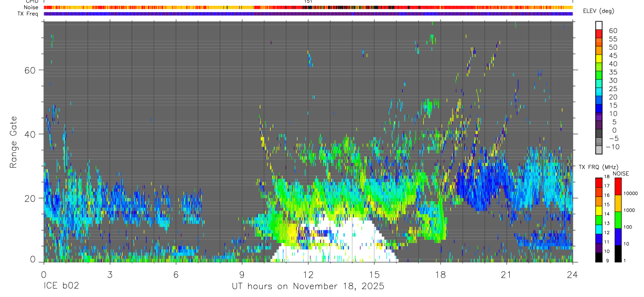Click the blue swatch in NOISE colorbar
Screen dimensions: 644x297
(618, 236)
